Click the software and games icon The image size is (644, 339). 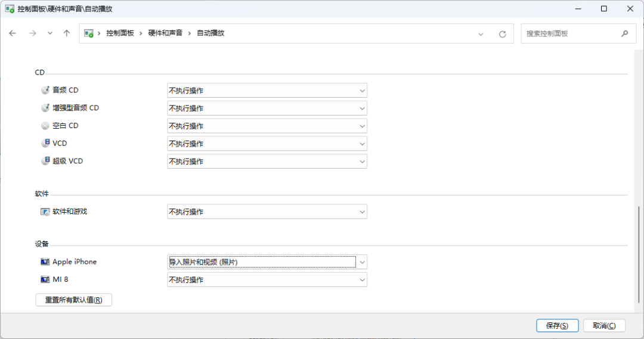click(x=45, y=212)
